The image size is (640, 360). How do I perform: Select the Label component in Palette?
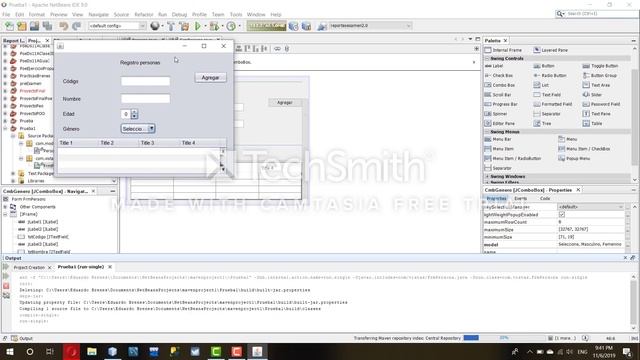tap(494, 66)
